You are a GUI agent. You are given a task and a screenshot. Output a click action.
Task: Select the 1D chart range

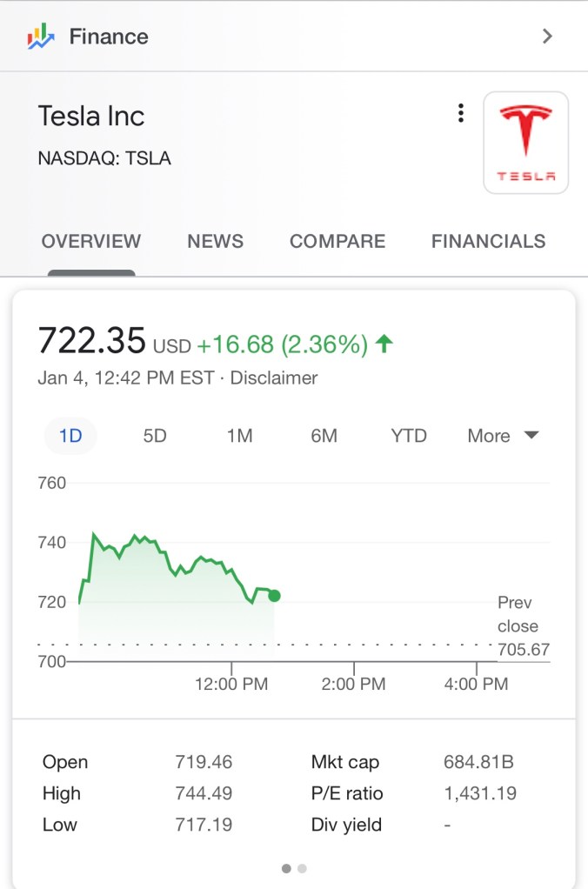click(x=70, y=436)
